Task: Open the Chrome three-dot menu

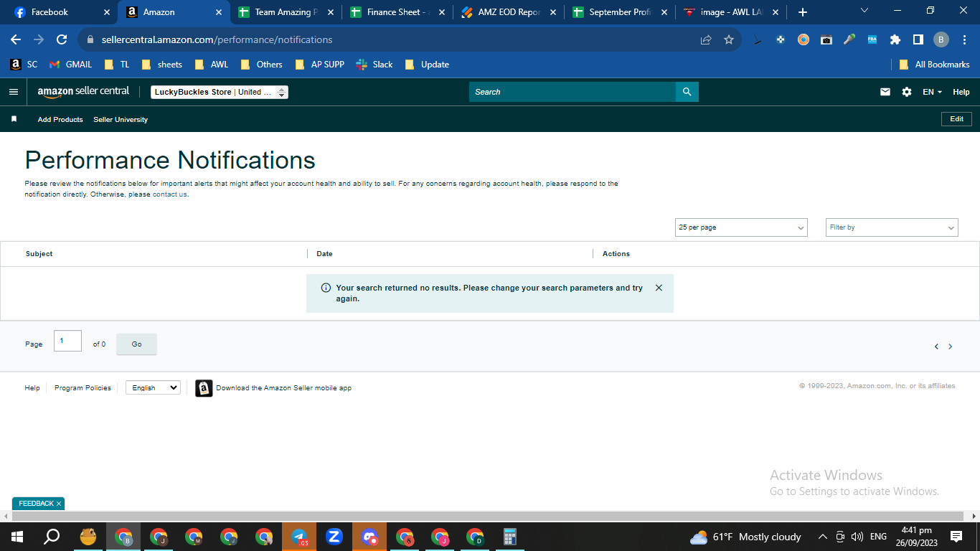Action: (965, 39)
